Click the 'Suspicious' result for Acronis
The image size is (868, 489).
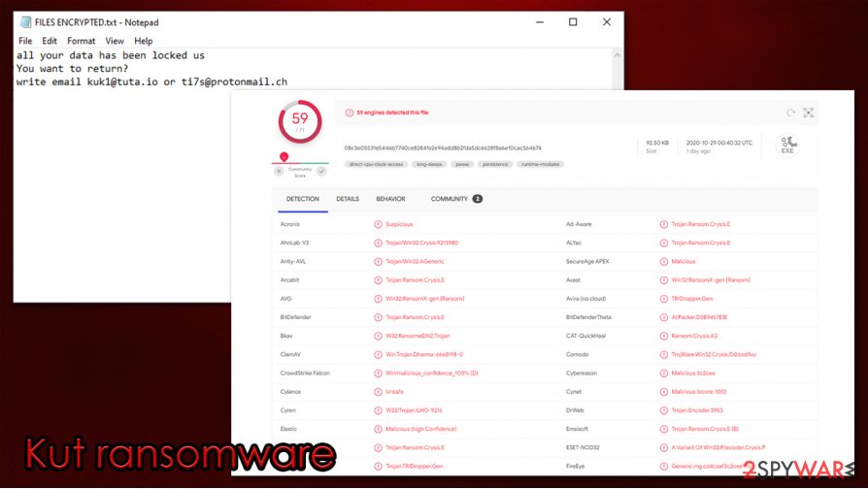click(x=399, y=224)
